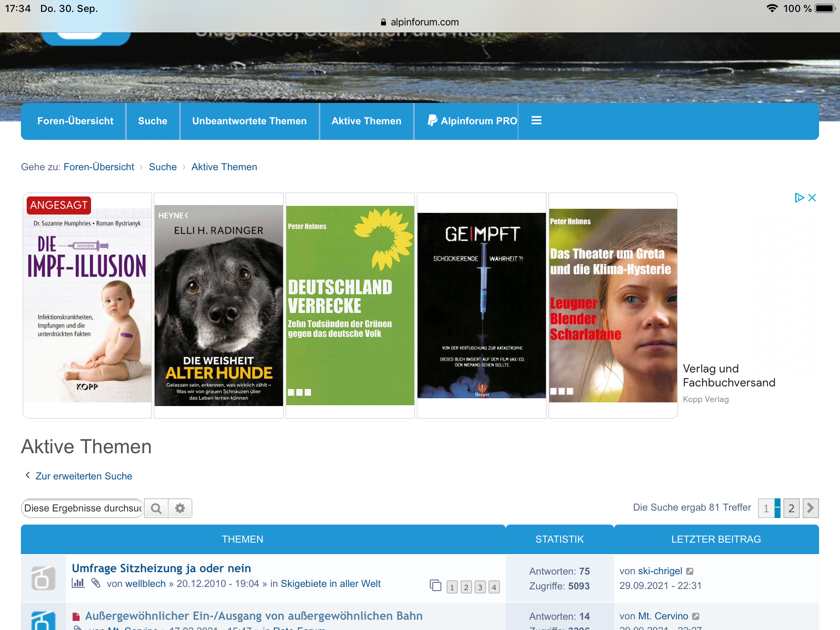Close the ad with X icon
Image resolution: width=840 pixels, height=630 pixels.
813,198
